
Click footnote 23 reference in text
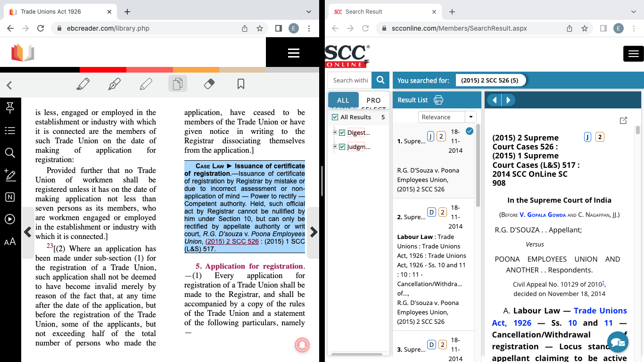click(50, 246)
